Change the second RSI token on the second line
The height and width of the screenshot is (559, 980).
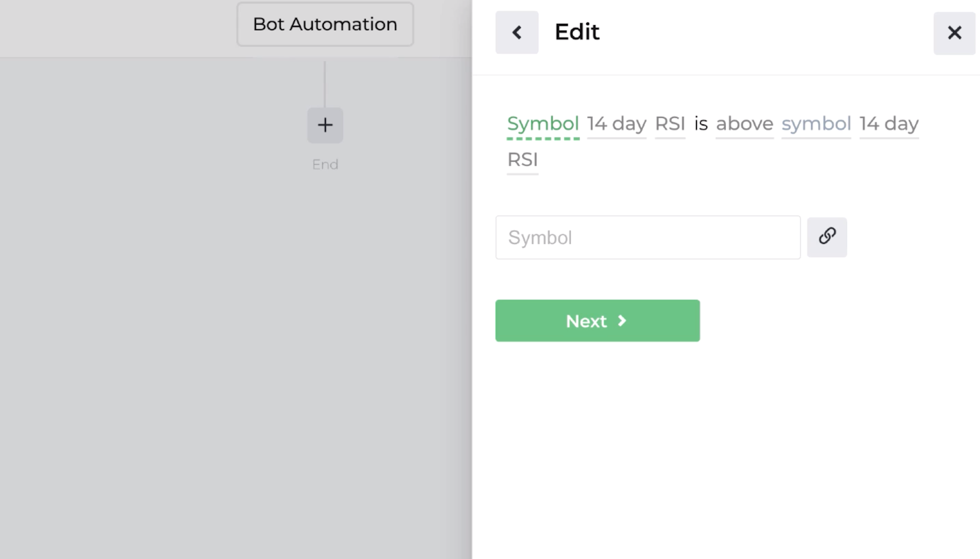point(522,160)
